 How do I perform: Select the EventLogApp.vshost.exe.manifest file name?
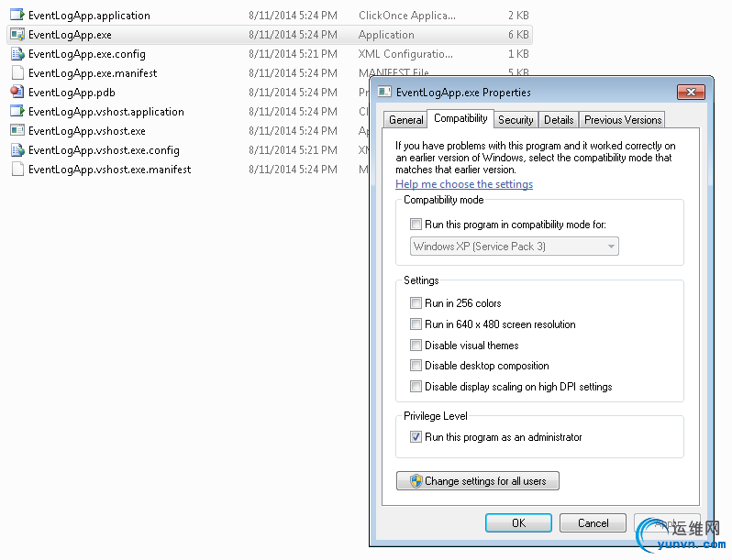[x=110, y=170]
